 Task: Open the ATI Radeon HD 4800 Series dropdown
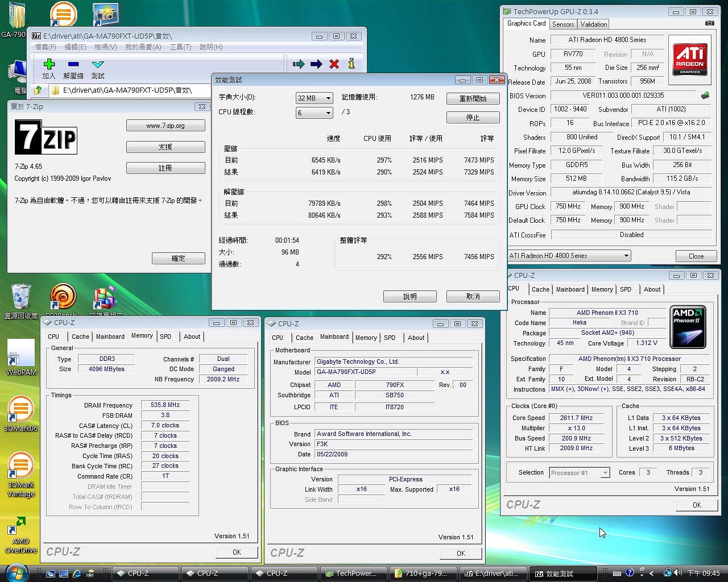[x=569, y=256]
